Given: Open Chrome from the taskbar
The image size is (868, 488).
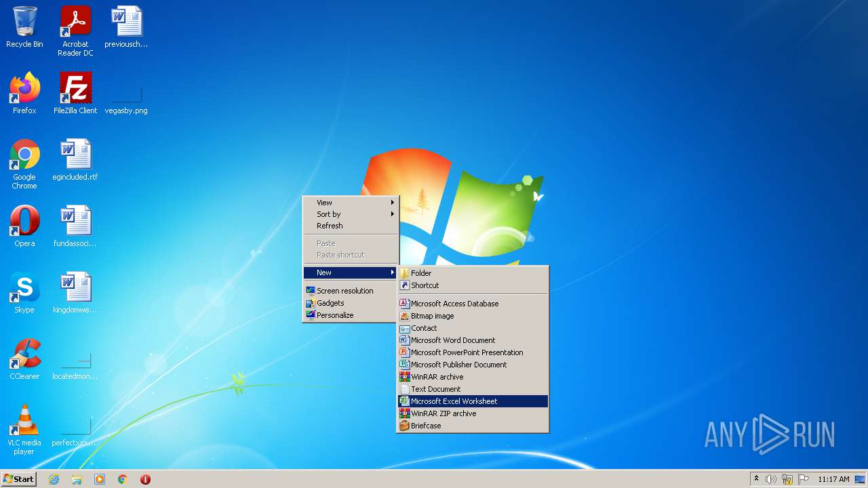Looking at the screenshot, I should tap(123, 479).
